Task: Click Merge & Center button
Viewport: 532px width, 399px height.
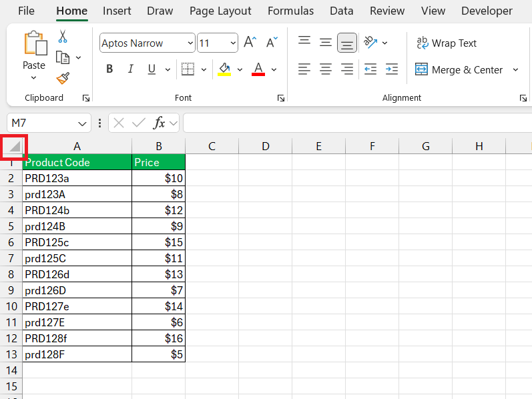Action: point(459,69)
